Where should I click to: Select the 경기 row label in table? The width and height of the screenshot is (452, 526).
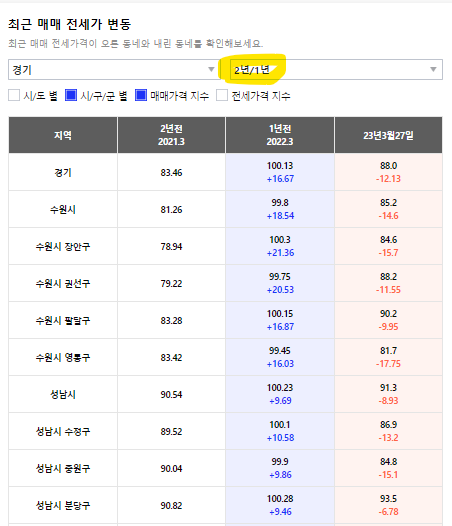pyautogui.click(x=63, y=172)
